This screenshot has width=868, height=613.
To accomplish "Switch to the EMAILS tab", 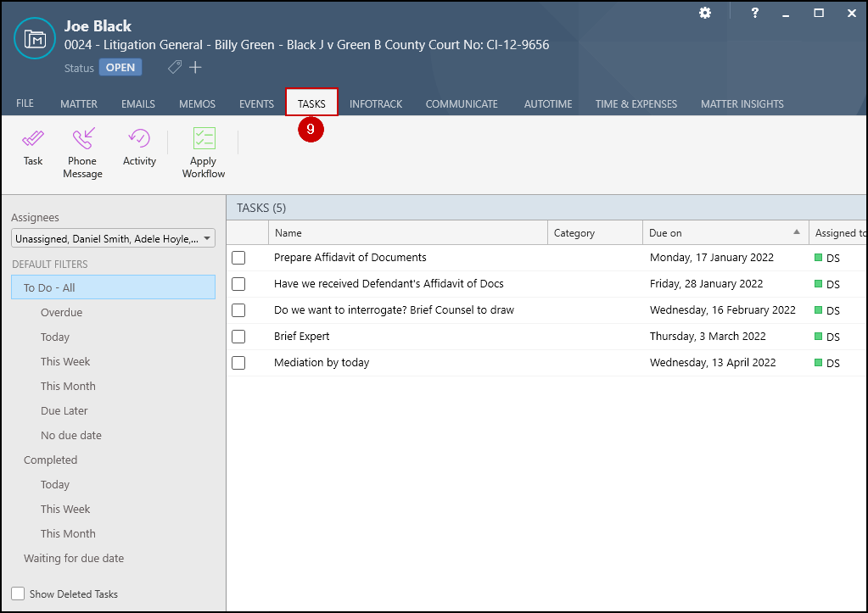I will tap(137, 104).
